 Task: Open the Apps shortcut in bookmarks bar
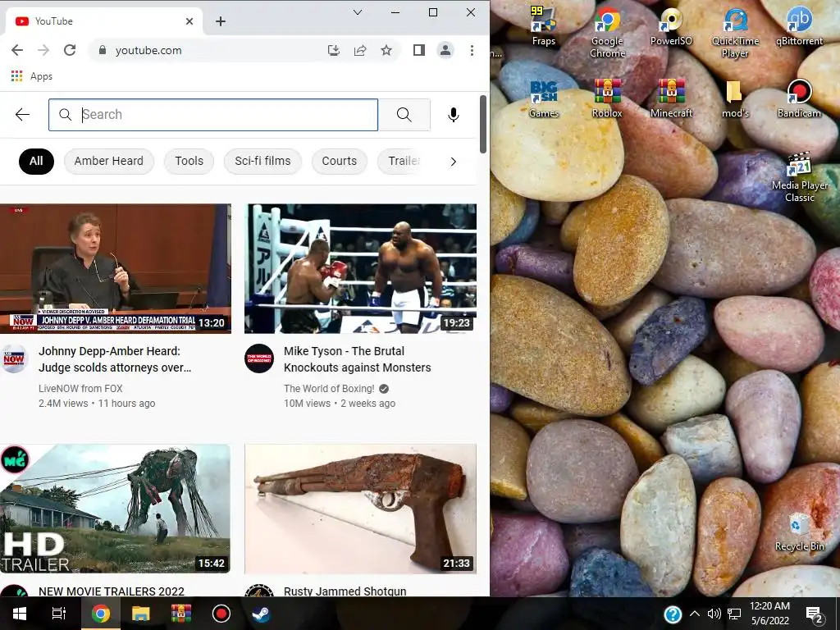pyautogui.click(x=32, y=76)
